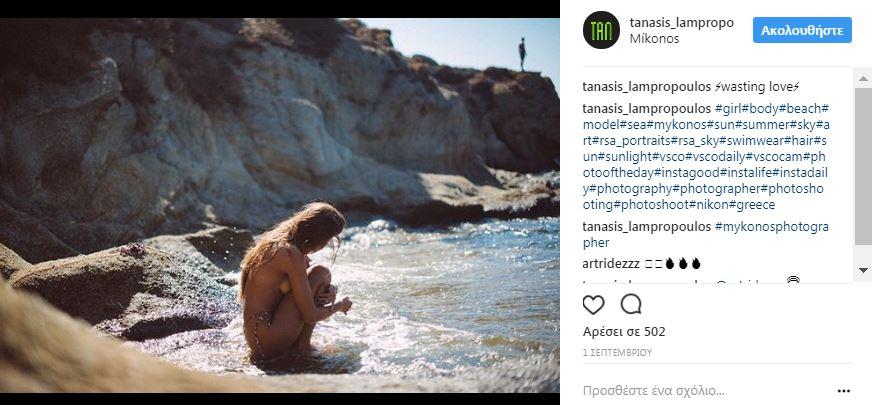Click the 1 Σεπτεμβρίου post date

pos(617,353)
